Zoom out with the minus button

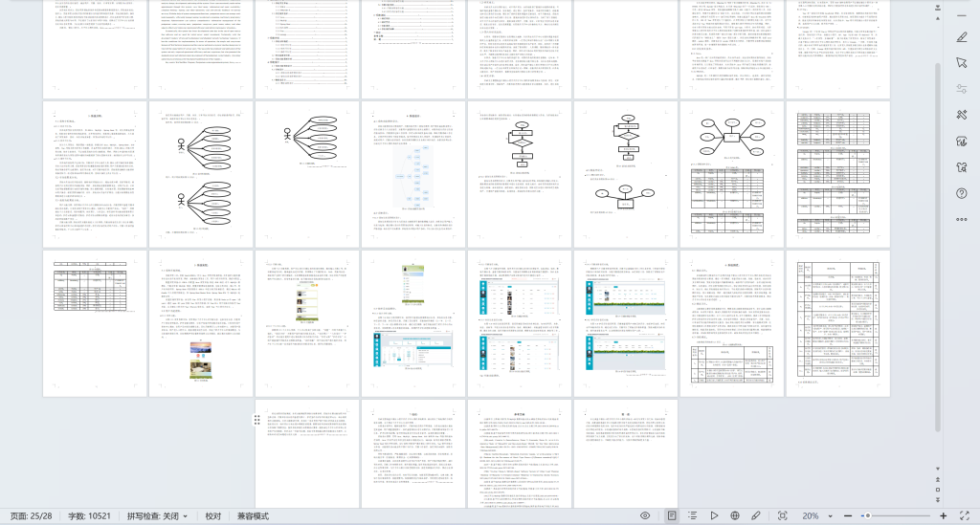tap(848, 515)
